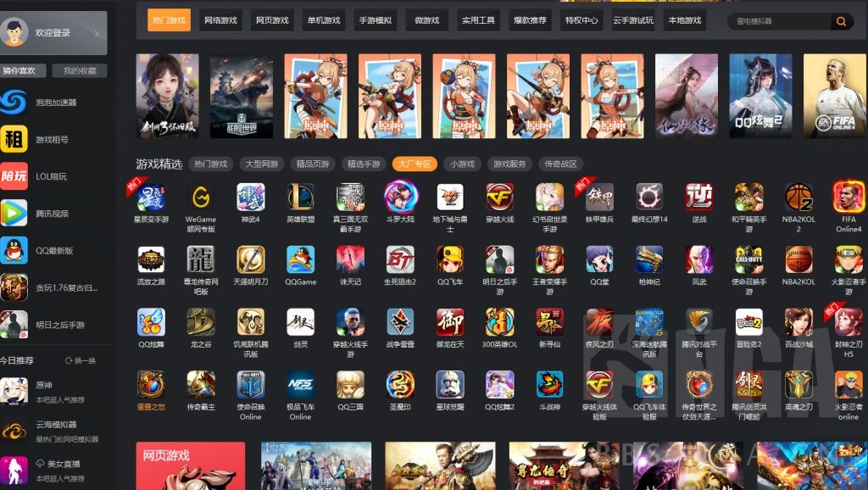This screenshot has height=490, width=868.
Task: Launch the QQ堂 game icon
Action: [599, 259]
